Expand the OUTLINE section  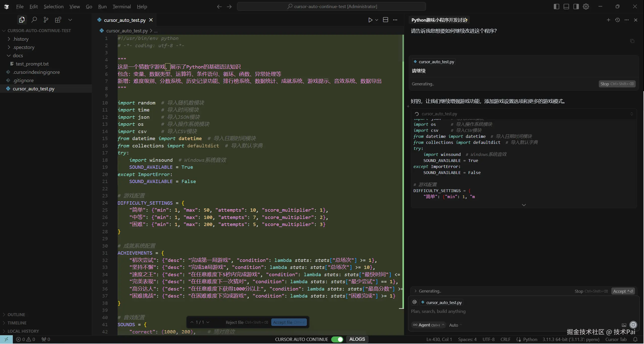pos(16,315)
